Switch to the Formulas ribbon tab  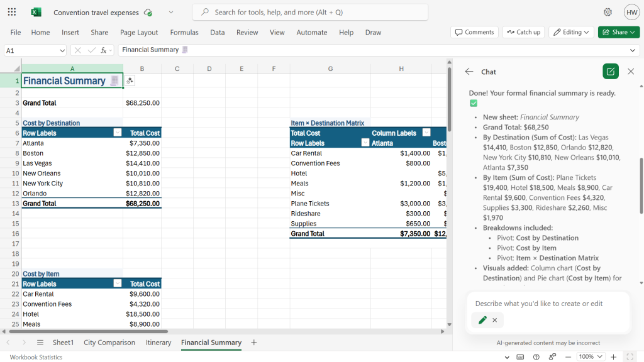tap(184, 32)
